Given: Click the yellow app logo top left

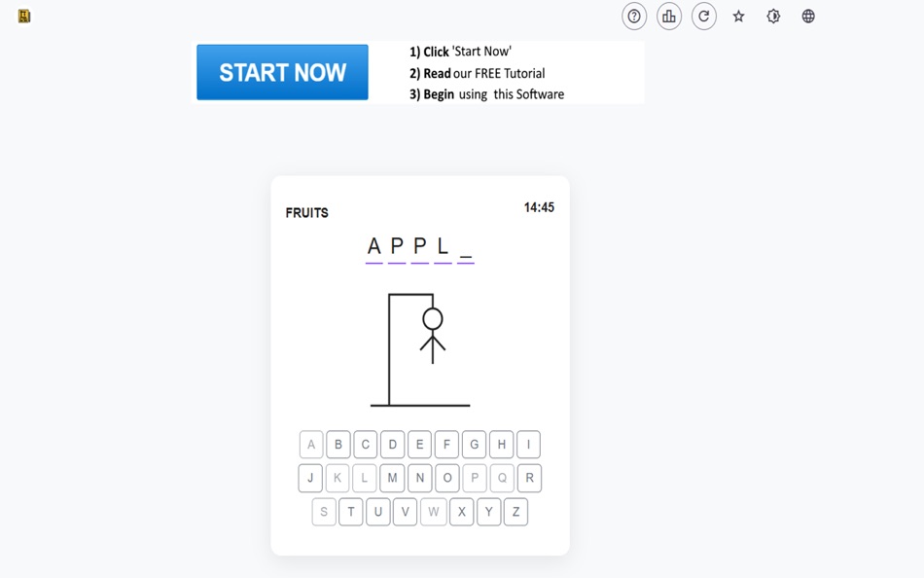Looking at the screenshot, I should pyautogui.click(x=23, y=16).
